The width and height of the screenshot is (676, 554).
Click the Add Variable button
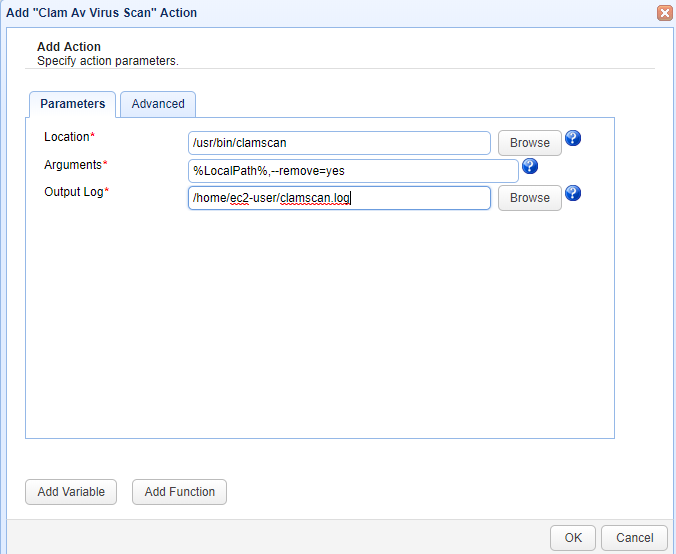(71, 492)
